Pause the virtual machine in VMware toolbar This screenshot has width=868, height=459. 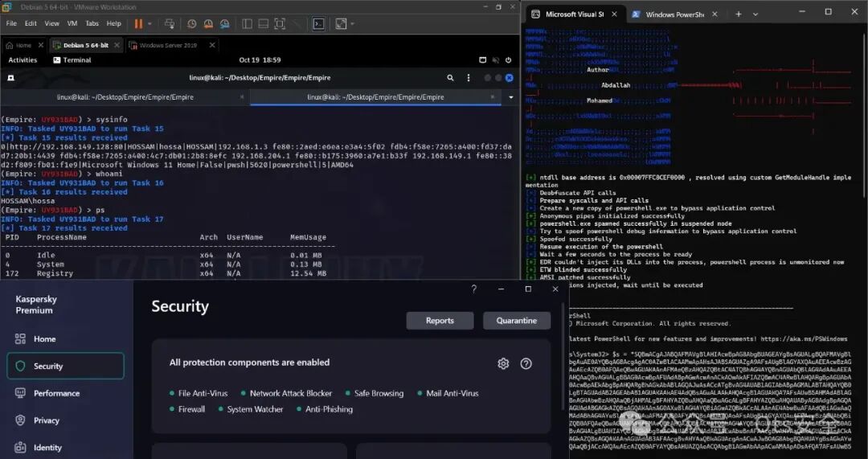(x=138, y=24)
